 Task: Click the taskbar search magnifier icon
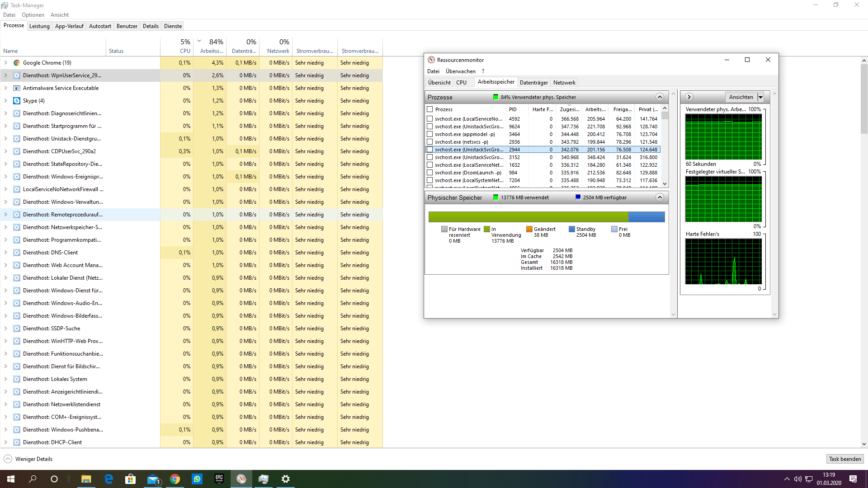tap(32, 479)
